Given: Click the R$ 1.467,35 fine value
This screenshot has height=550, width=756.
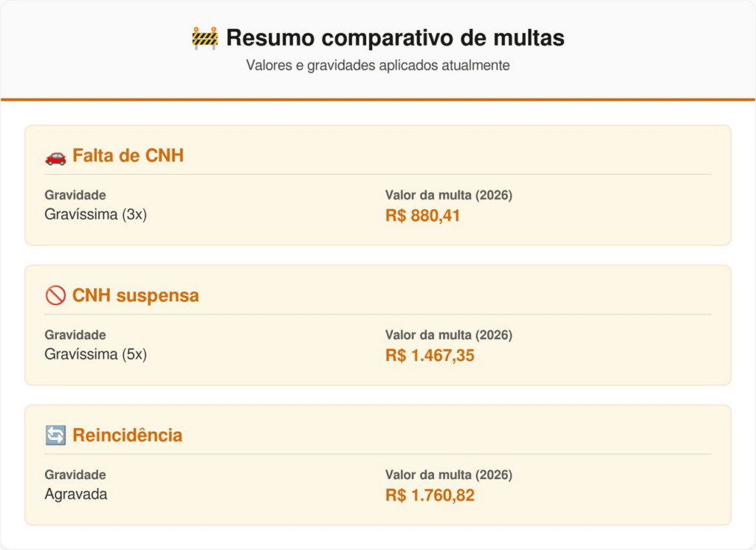Looking at the screenshot, I should click(430, 356).
